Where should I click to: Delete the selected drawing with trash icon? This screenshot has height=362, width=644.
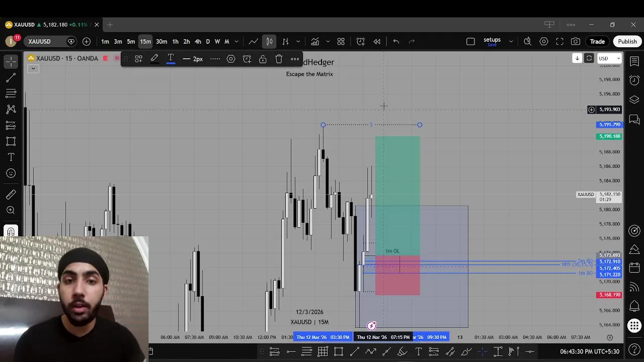279,59
